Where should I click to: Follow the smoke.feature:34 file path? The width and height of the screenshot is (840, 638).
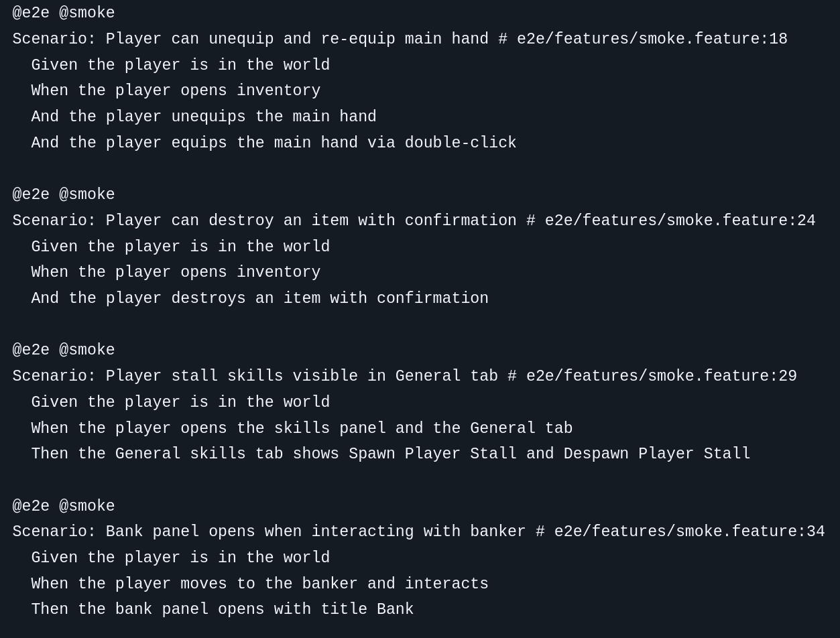click(x=689, y=531)
